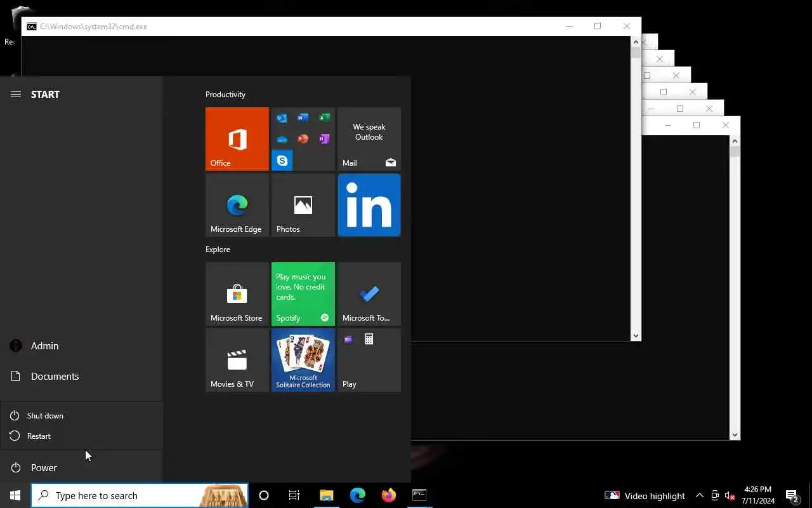Image resolution: width=812 pixels, height=508 pixels.
Task: Open Cortana from the taskbar
Action: (264, 495)
